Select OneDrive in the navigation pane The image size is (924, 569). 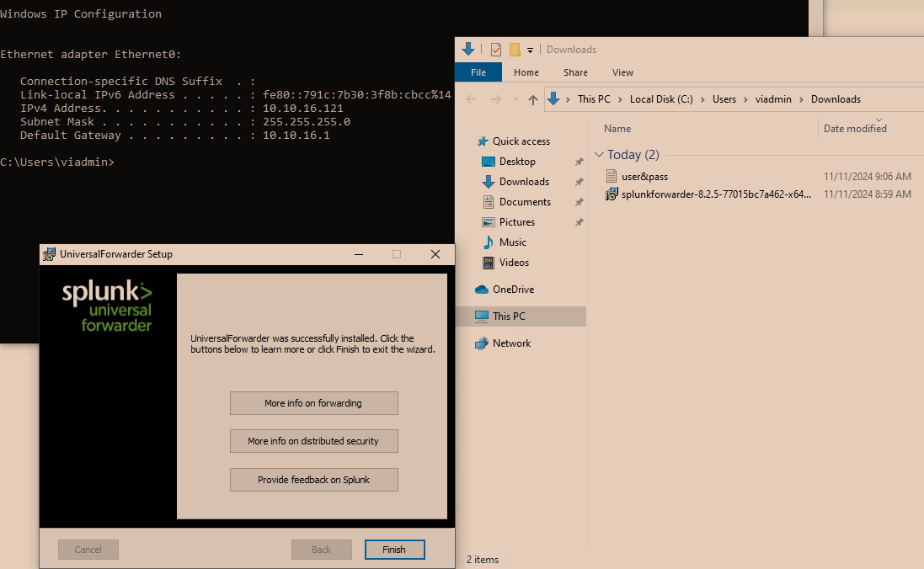[513, 290]
